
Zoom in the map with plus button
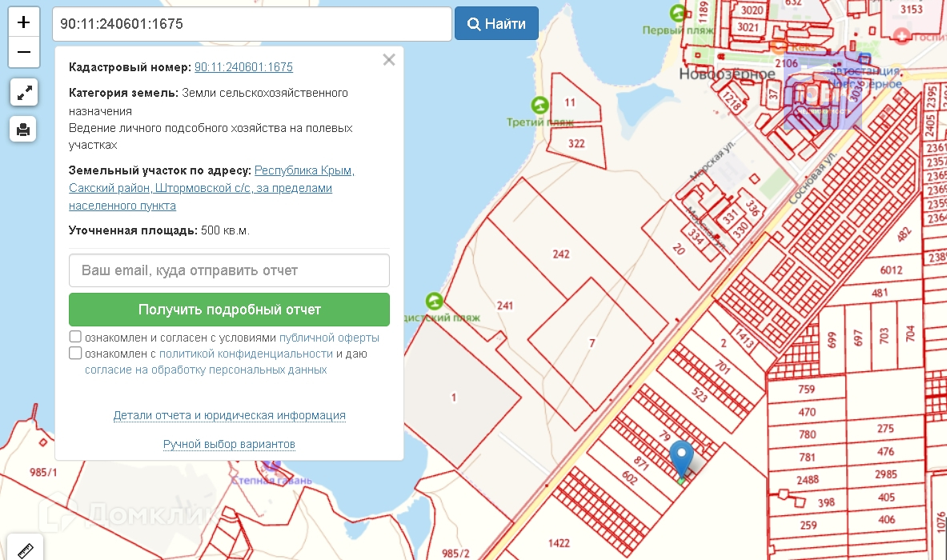tap(23, 22)
